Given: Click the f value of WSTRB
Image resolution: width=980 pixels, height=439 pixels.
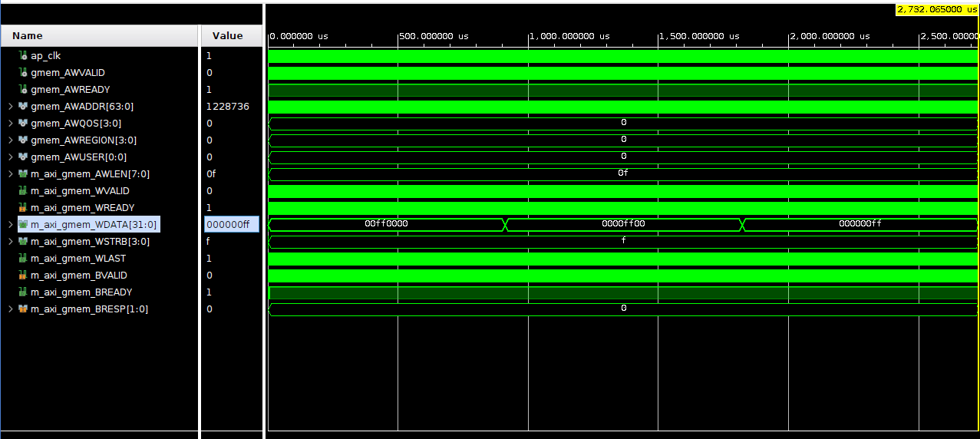Looking at the screenshot, I should (208, 242).
